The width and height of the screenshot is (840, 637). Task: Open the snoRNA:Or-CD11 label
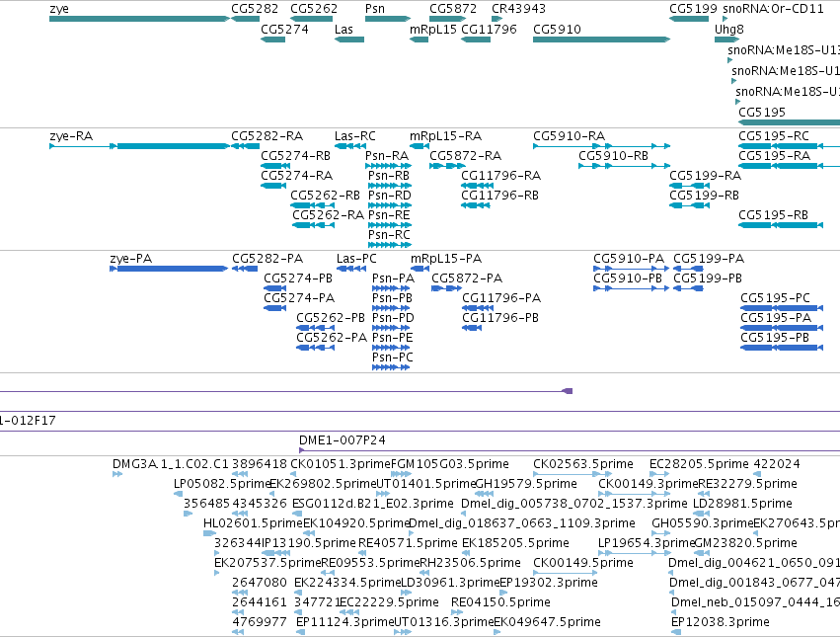click(773, 9)
